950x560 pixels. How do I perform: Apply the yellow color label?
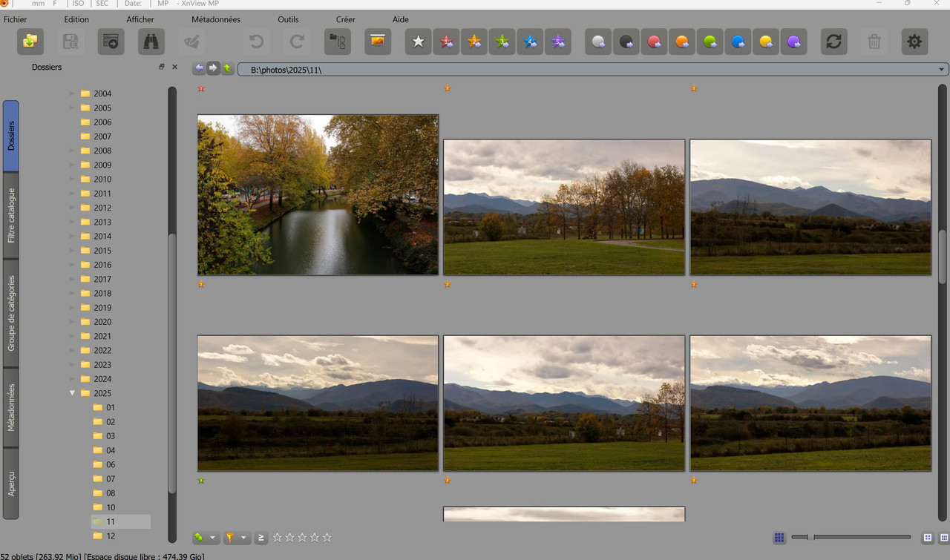[x=765, y=42]
